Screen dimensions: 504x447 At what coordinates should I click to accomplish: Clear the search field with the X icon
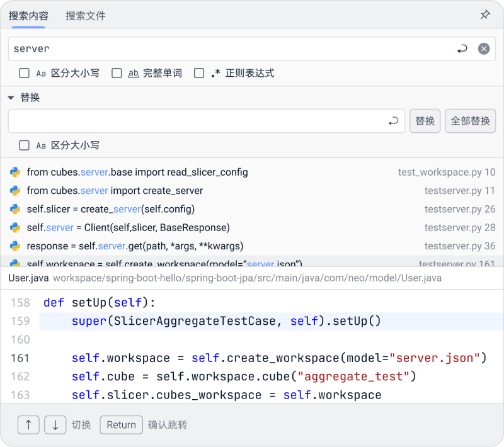(x=484, y=49)
